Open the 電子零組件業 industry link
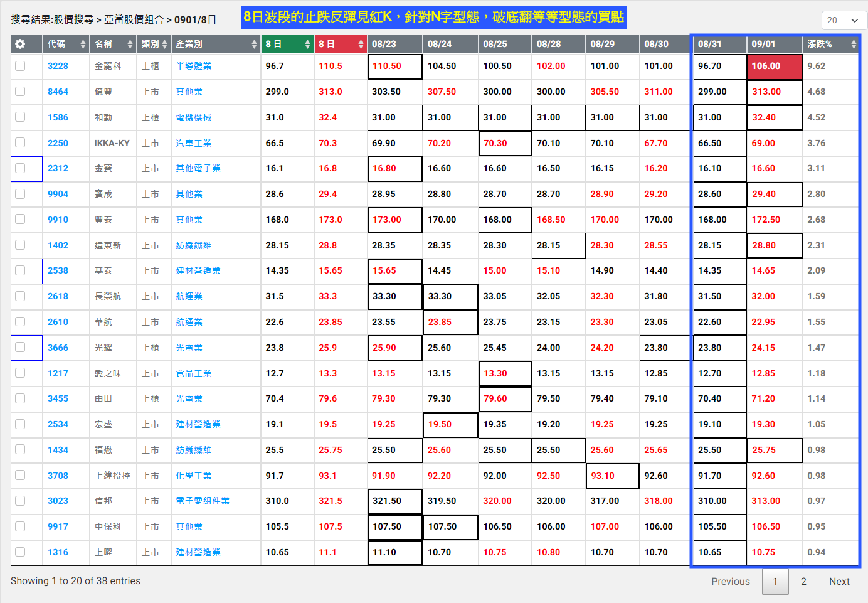This screenshot has width=868, height=603. tap(203, 501)
